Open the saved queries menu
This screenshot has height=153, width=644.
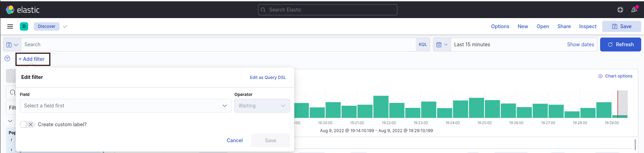point(12,45)
